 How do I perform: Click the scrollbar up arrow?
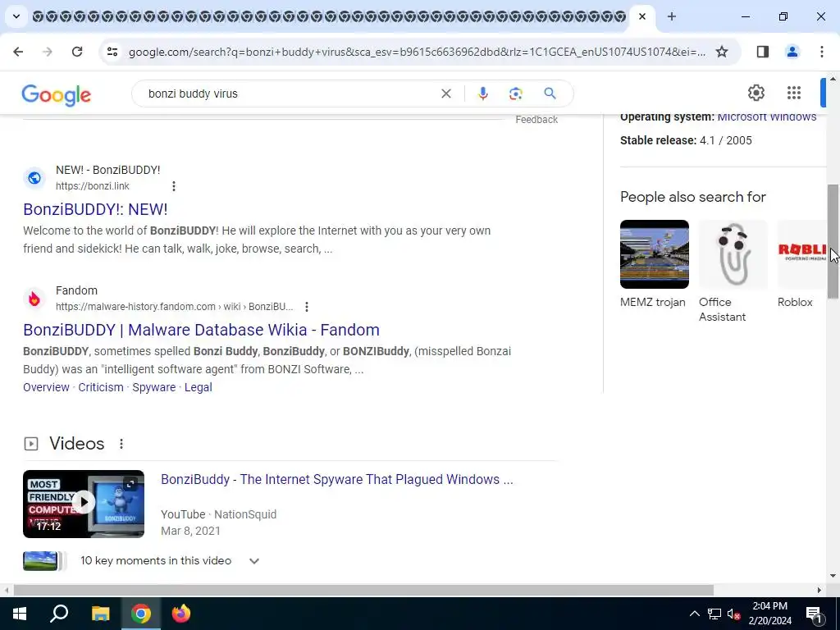tap(833, 80)
